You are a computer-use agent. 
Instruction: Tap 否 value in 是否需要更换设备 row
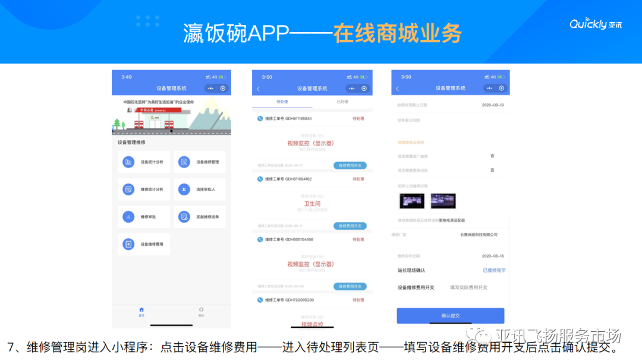492,170
